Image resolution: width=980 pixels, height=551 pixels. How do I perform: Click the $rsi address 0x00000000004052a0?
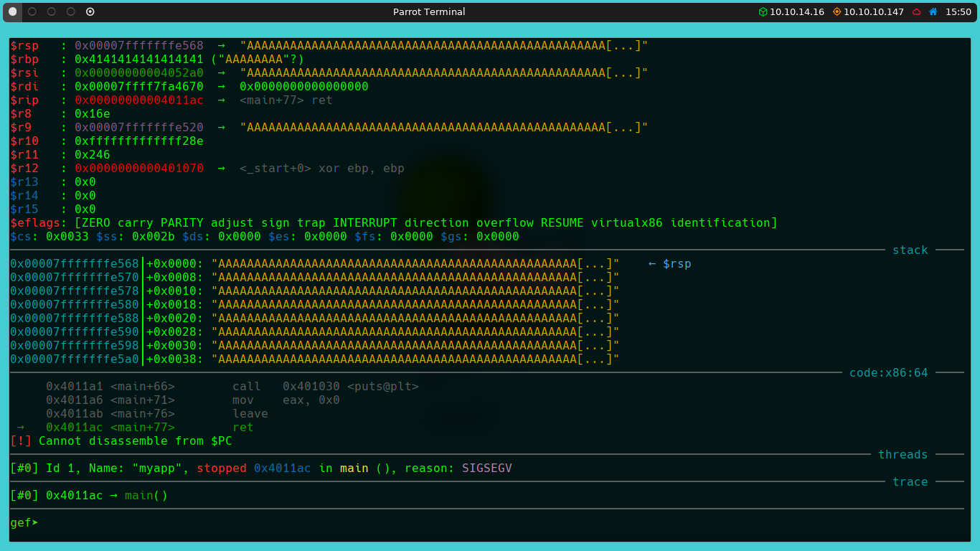(139, 73)
